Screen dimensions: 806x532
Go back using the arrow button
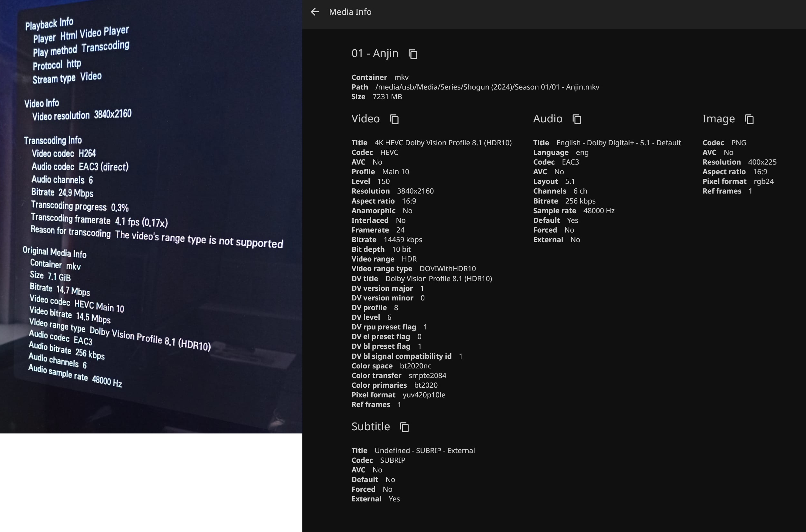coord(315,12)
